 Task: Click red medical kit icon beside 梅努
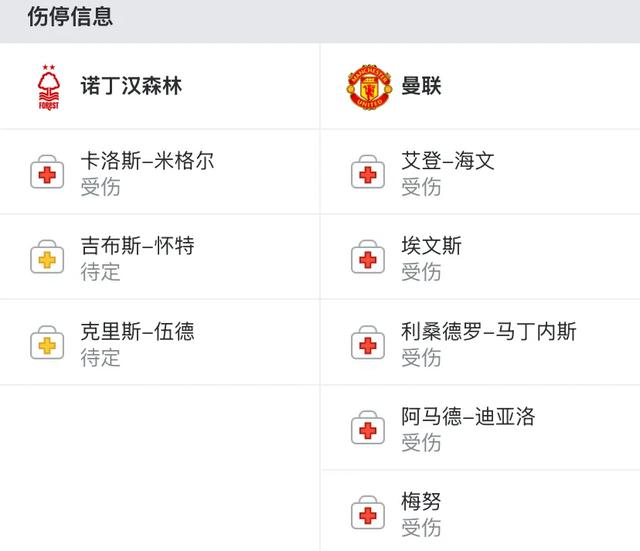(x=368, y=512)
